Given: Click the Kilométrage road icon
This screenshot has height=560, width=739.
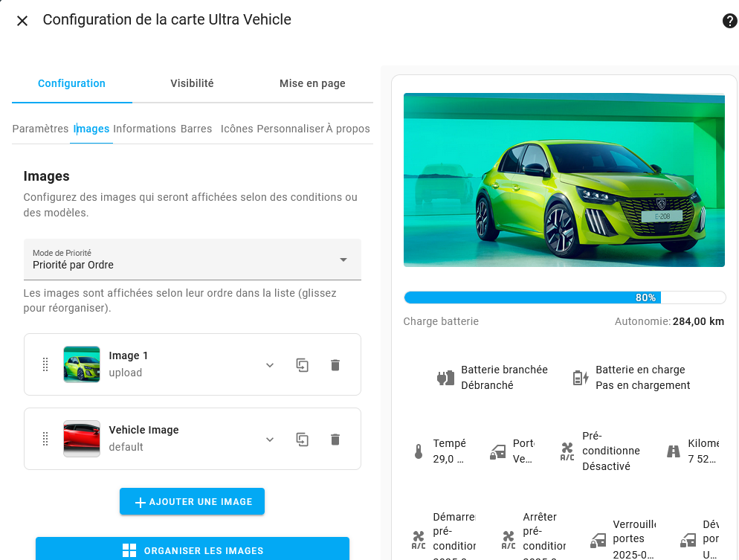Looking at the screenshot, I should pos(674,451).
